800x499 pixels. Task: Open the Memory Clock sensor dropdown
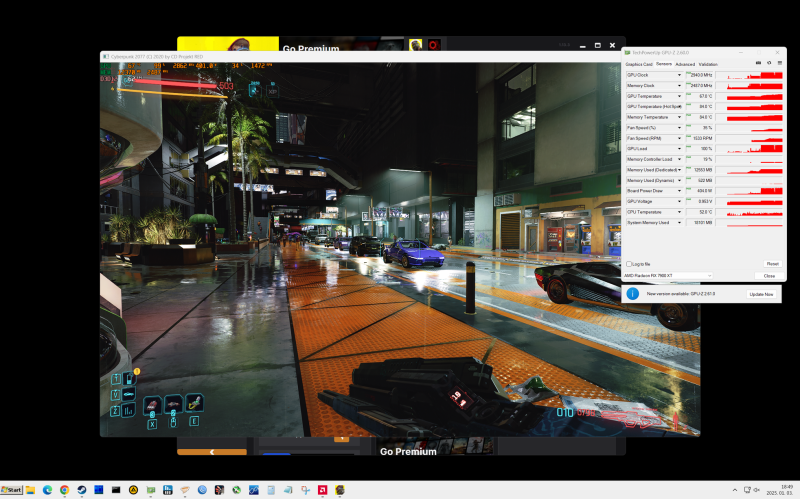click(x=679, y=86)
